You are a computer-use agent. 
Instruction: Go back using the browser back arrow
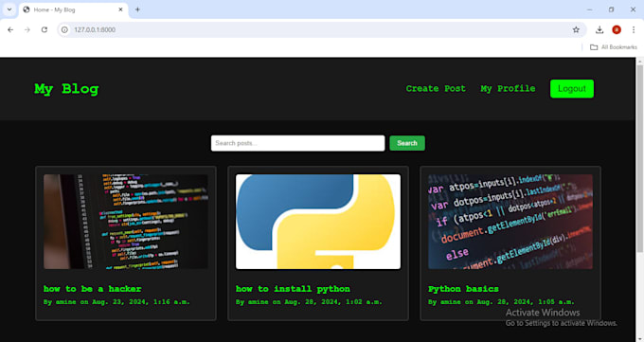tap(10, 29)
